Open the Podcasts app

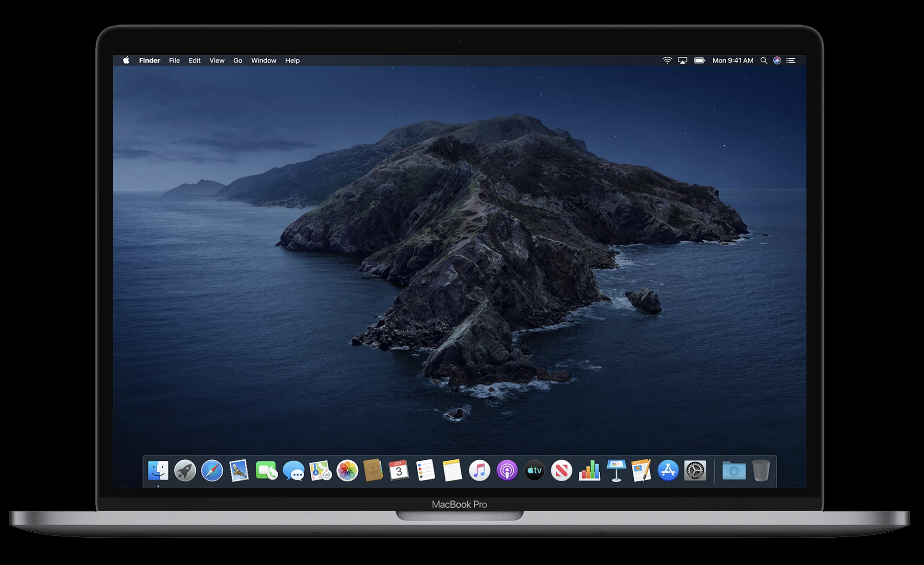(507, 471)
